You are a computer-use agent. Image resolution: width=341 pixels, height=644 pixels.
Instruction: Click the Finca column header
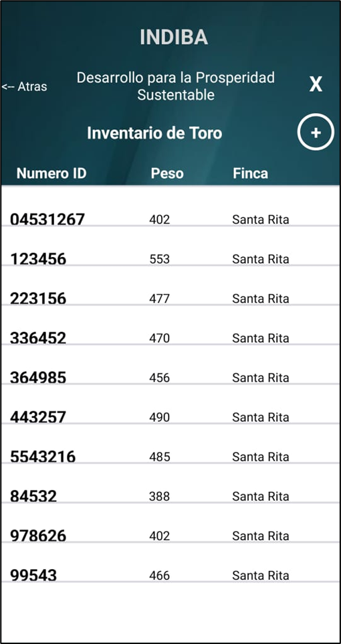coord(250,173)
